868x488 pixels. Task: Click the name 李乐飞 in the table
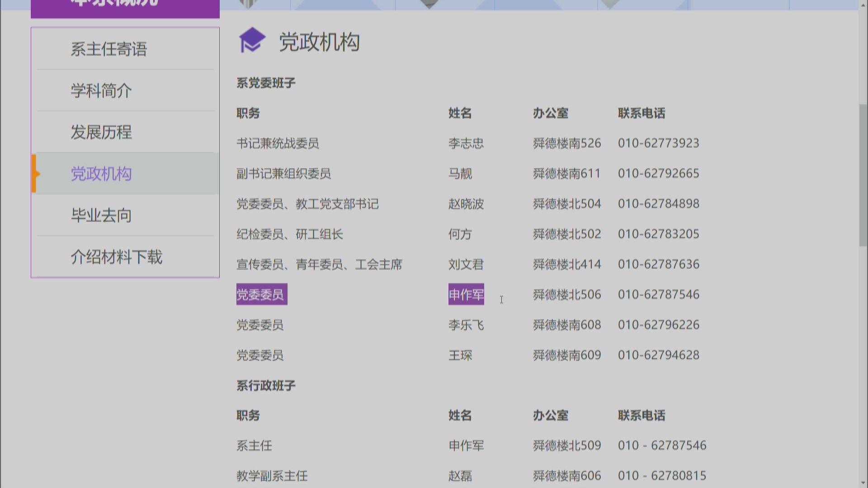click(x=466, y=324)
